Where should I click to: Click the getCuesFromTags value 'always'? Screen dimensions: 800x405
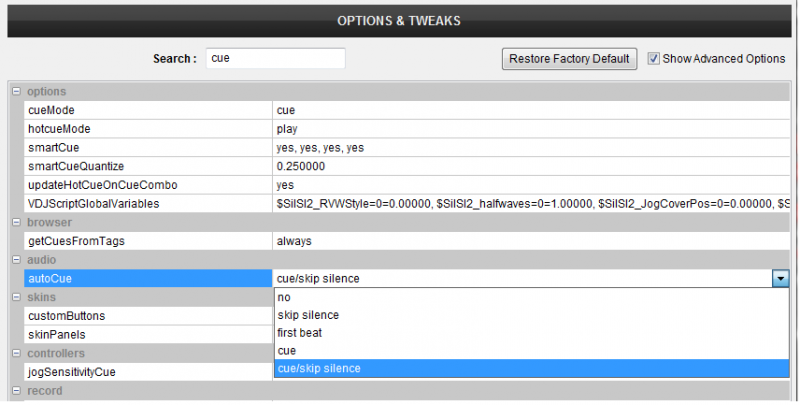[x=294, y=241]
